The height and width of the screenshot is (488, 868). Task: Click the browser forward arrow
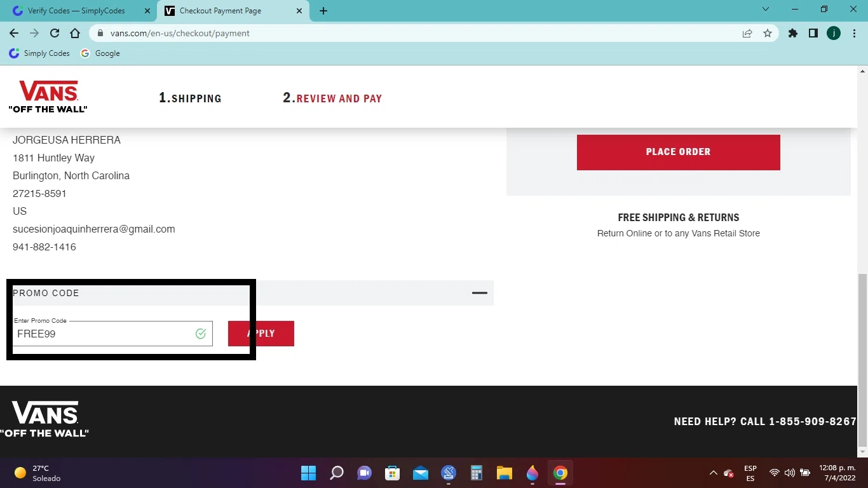(34, 33)
